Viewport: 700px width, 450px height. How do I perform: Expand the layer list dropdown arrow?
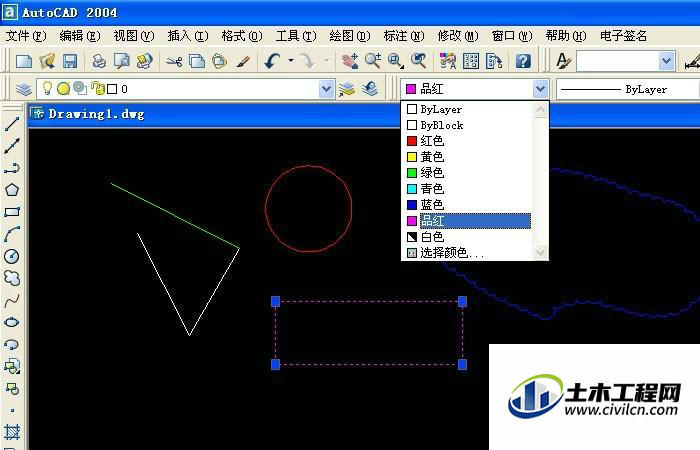pos(326,89)
